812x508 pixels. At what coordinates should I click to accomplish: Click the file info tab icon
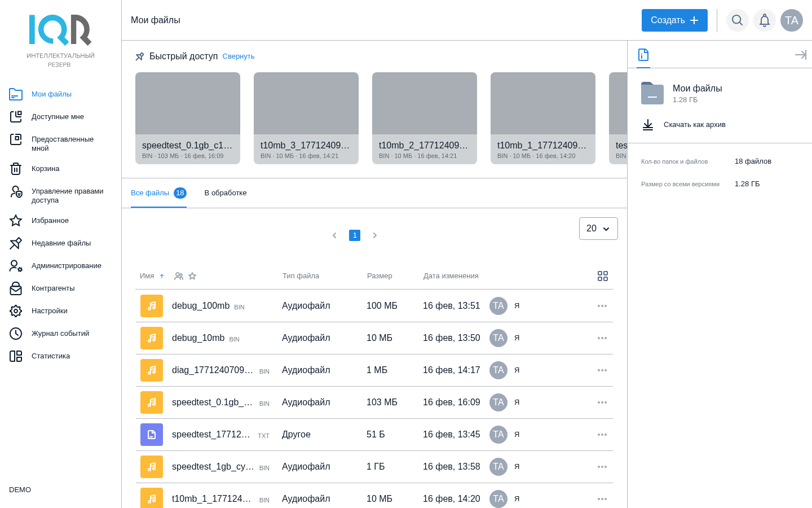[x=643, y=55]
